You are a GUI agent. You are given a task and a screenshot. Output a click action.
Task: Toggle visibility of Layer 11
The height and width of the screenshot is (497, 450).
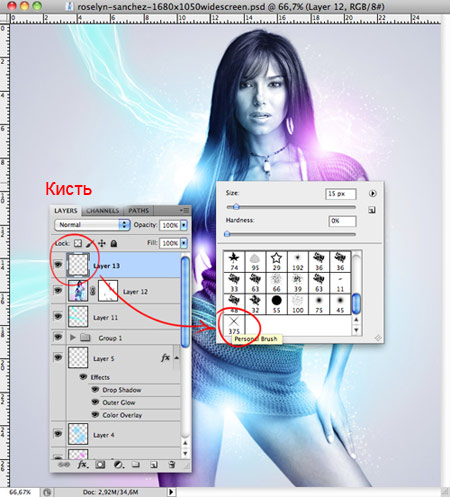coord(58,316)
